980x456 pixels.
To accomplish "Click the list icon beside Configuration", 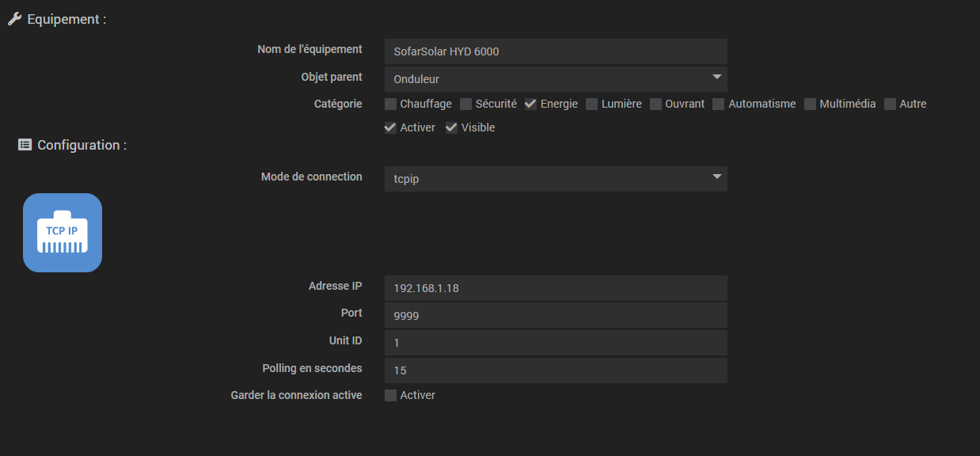I will pos(25,145).
